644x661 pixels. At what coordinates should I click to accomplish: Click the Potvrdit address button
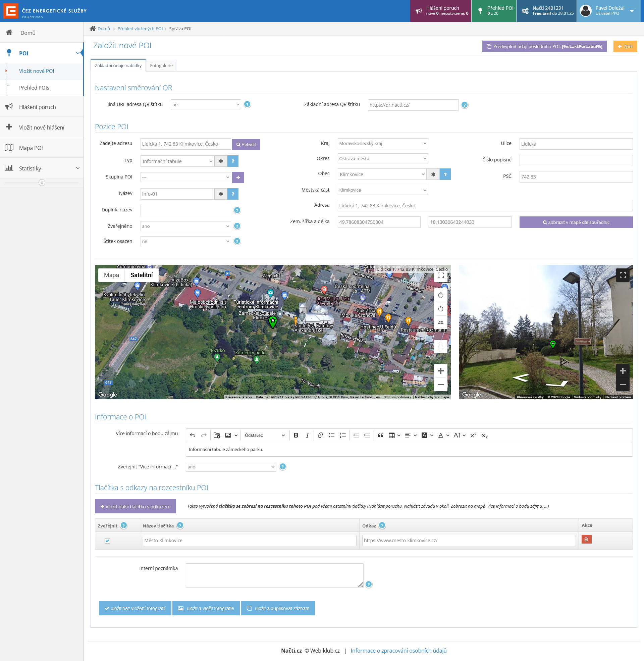pos(246,144)
